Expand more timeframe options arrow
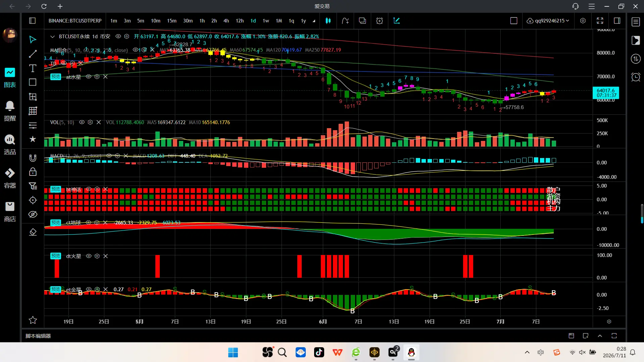The height and width of the screenshot is (362, 644). pyautogui.click(x=314, y=21)
